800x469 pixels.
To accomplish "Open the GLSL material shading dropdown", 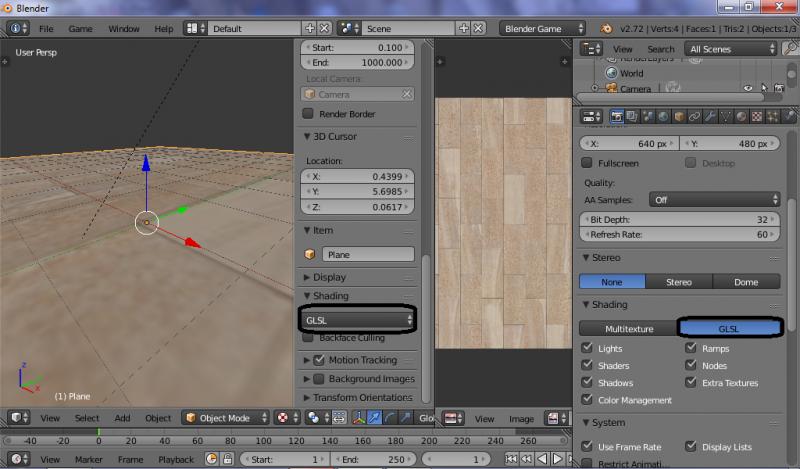I will pyautogui.click(x=358, y=320).
